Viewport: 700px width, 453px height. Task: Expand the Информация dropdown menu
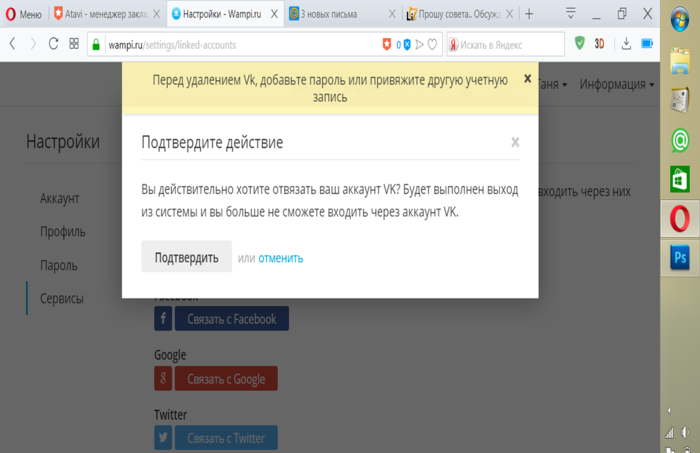[617, 84]
